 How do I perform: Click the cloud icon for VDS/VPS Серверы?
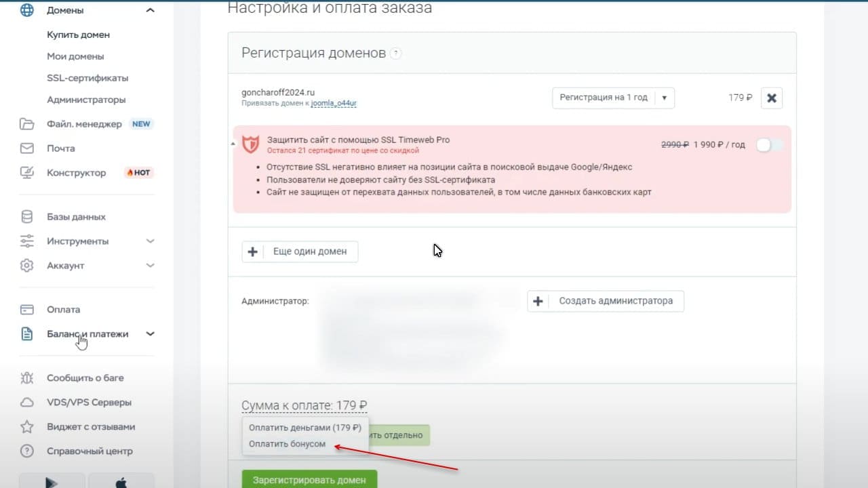click(27, 403)
